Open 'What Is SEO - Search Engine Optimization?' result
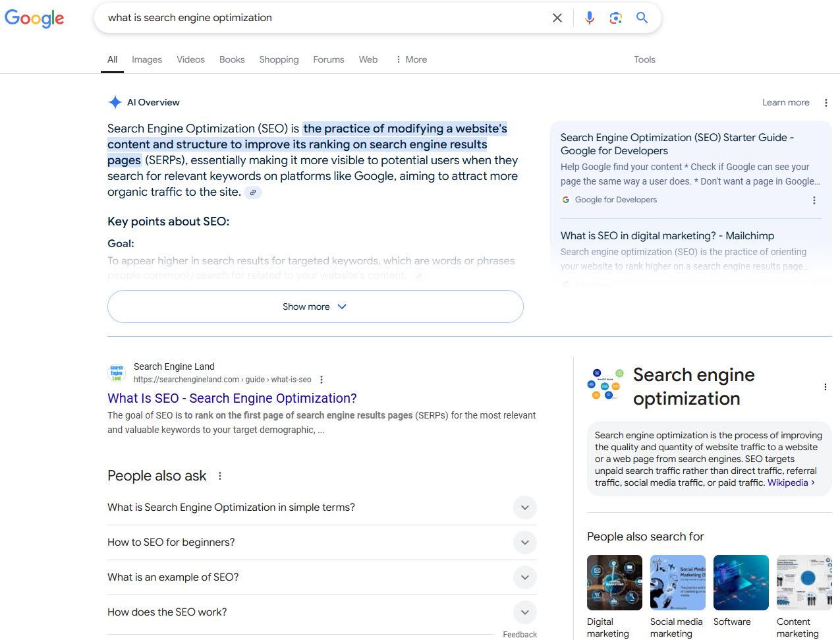 click(232, 398)
